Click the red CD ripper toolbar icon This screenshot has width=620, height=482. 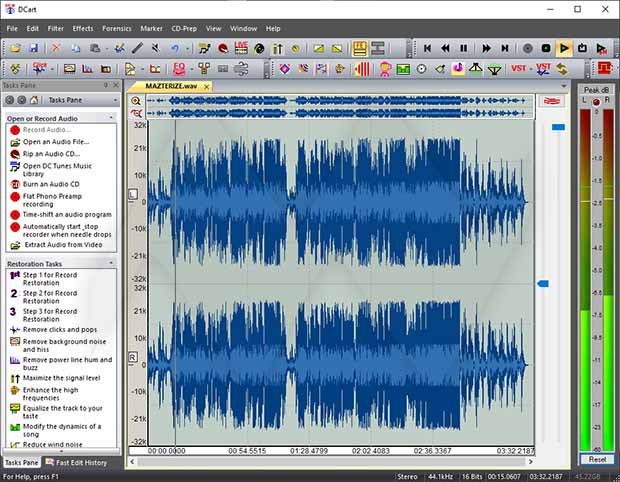point(223,49)
